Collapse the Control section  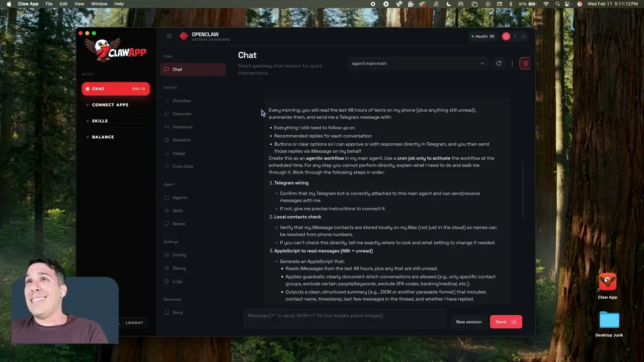click(222, 87)
